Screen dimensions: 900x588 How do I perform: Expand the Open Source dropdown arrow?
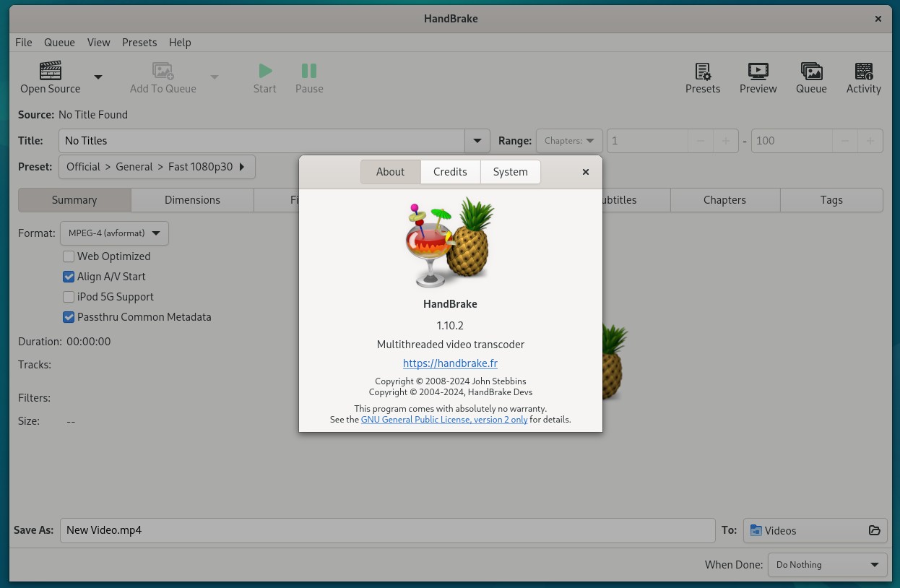click(98, 77)
